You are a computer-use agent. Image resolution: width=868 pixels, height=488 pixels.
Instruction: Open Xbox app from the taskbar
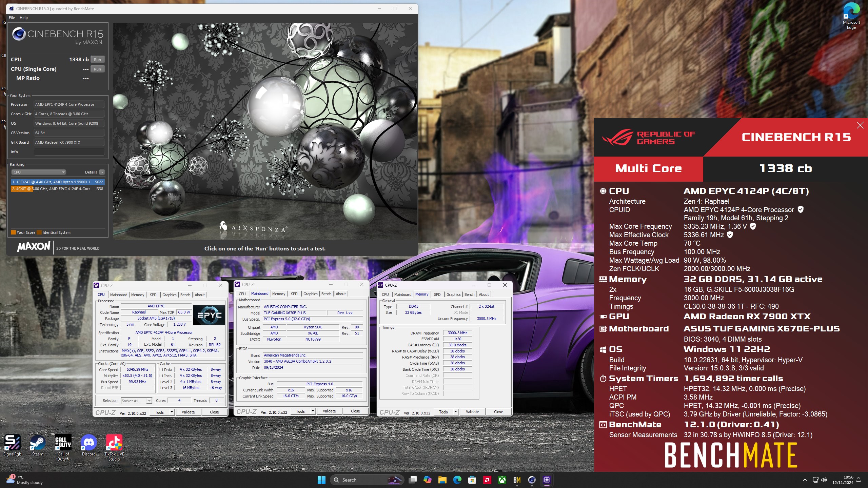pos(502,480)
